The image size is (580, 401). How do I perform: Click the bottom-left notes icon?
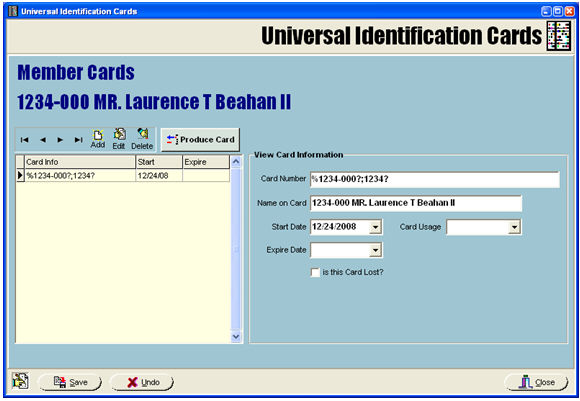[x=20, y=381]
